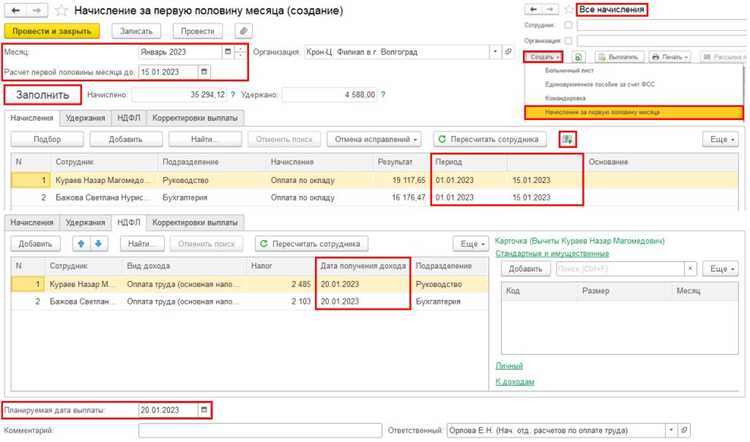Move the НДФЛ row down with the blue arrow
This screenshot has height=442, width=750.
(99, 243)
